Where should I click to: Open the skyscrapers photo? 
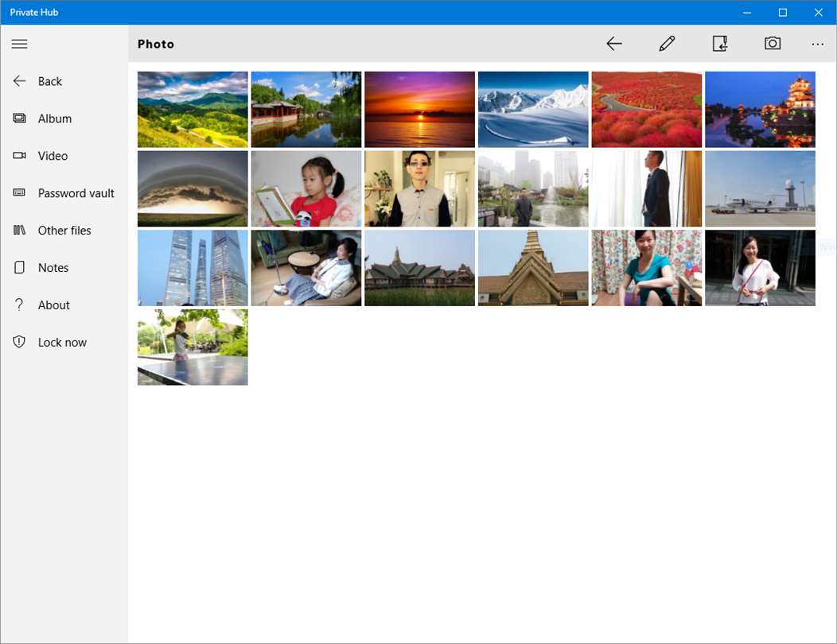click(193, 268)
